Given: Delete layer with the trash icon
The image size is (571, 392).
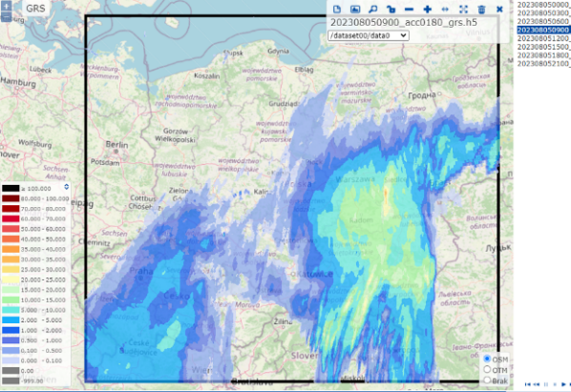Looking at the screenshot, I should 481,10.
